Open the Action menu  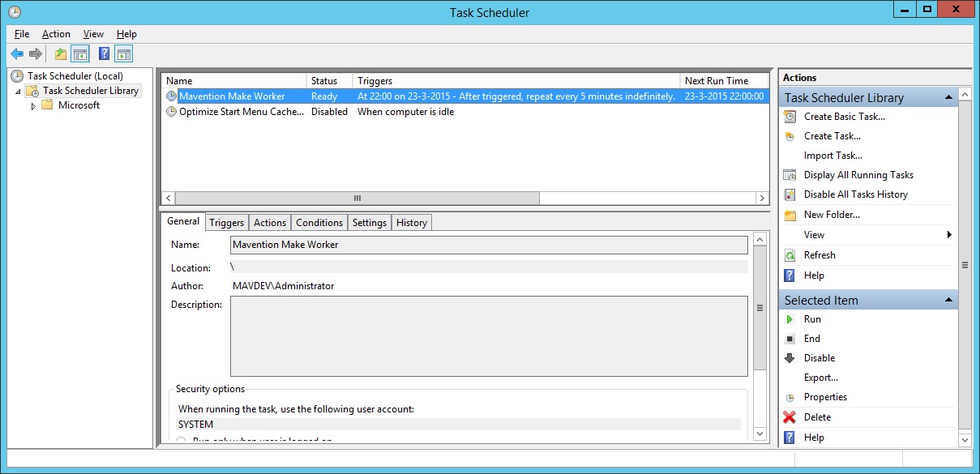point(56,34)
